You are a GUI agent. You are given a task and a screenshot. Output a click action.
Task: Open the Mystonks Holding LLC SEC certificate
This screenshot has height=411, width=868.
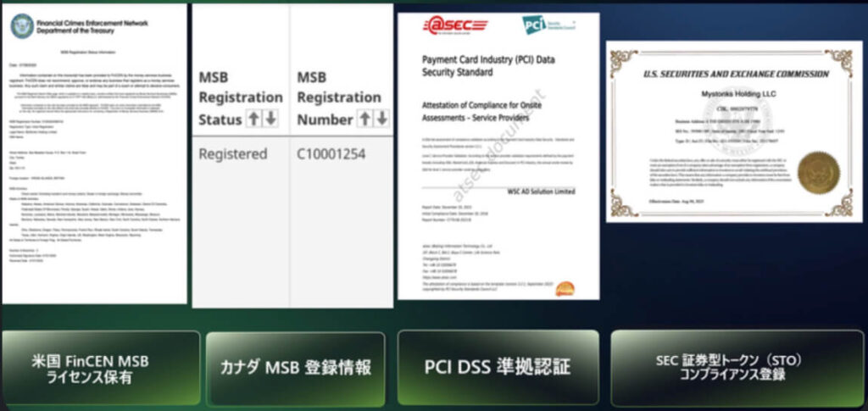[734, 131]
